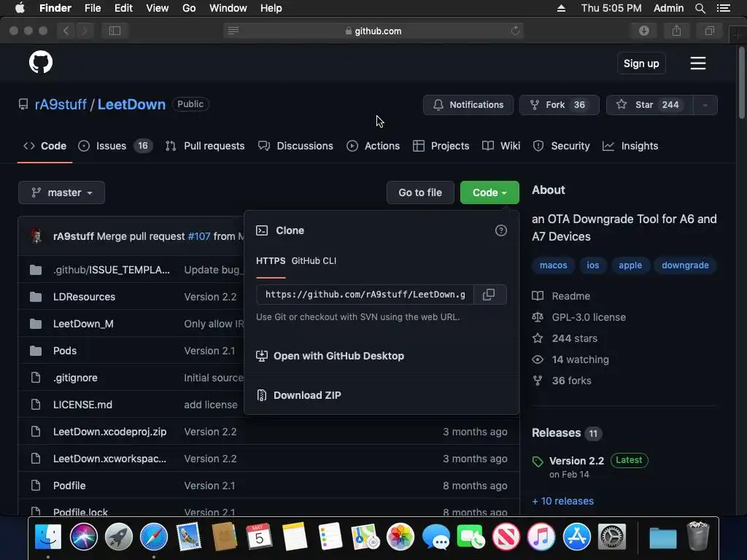Open Reader view icon in address bar
The width and height of the screenshot is (747, 560).
click(x=233, y=31)
